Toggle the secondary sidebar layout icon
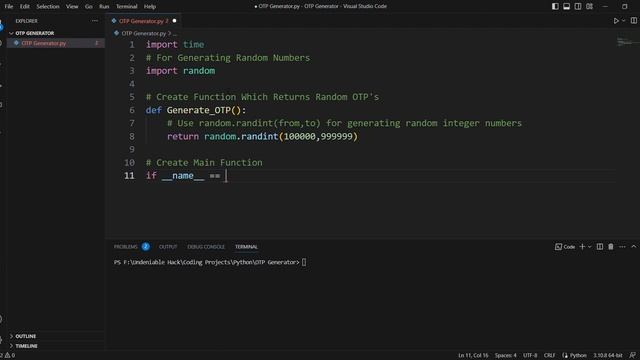Screen dimensions: 640x360 pyautogui.click(x=578, y=6)
